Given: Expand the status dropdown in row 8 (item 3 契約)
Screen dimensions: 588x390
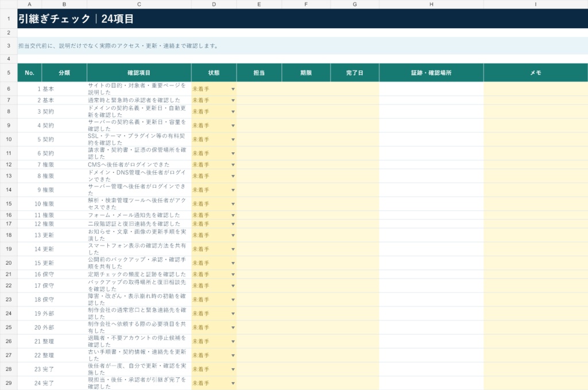Looking at the screenshot, I should tap(233, 112).
